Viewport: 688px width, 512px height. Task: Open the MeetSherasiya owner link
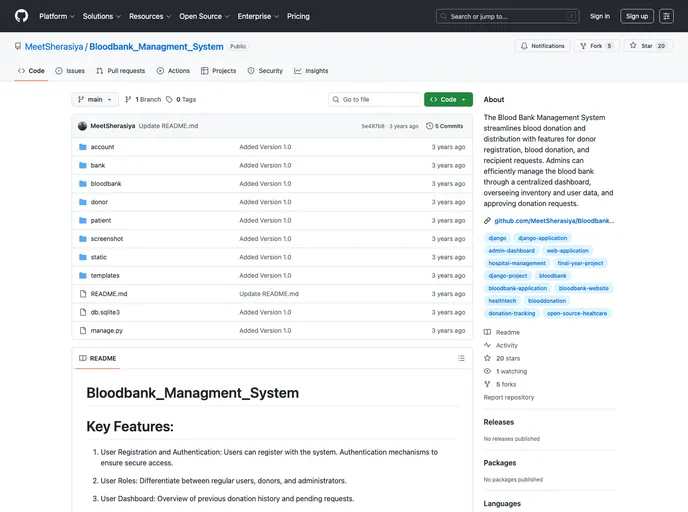coord(54,47)
